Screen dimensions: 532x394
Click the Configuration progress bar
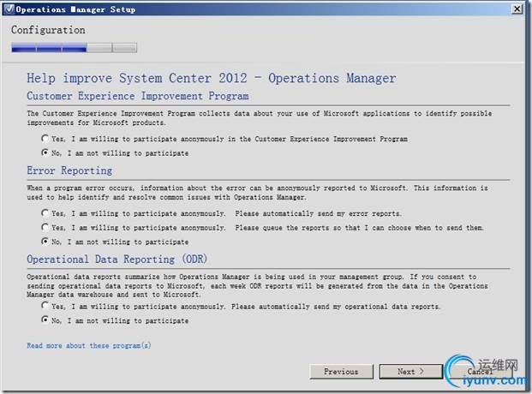coord(74,48)
